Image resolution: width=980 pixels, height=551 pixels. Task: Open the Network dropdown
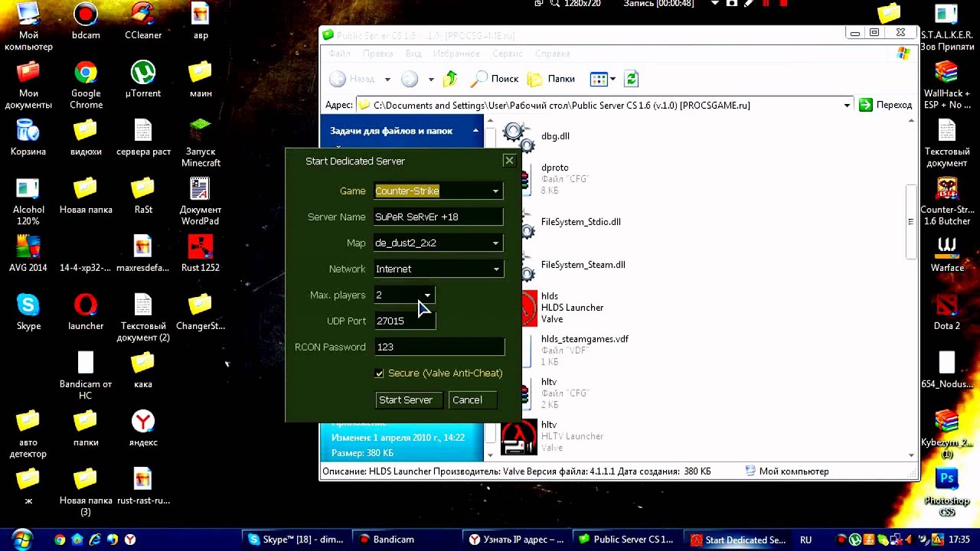(x=495, y=269)
